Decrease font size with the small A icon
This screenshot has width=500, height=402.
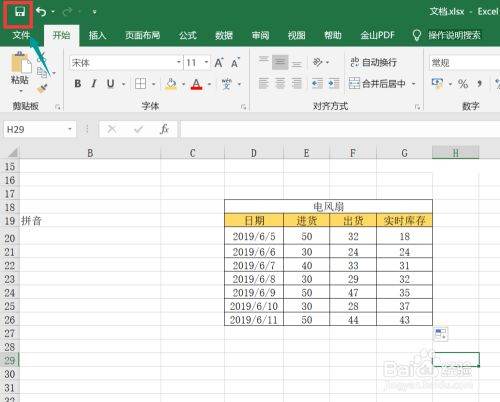[x=235, y=63]
